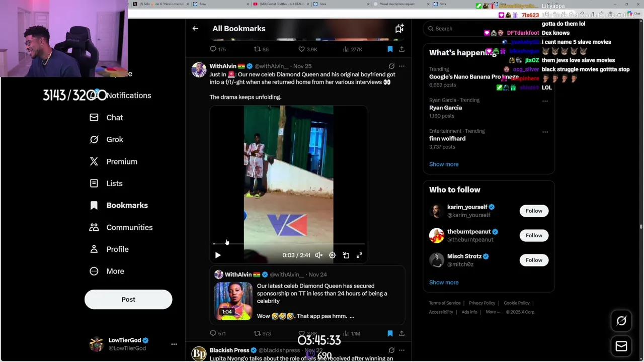Open the floating Messages envelope button

[621, 346]
